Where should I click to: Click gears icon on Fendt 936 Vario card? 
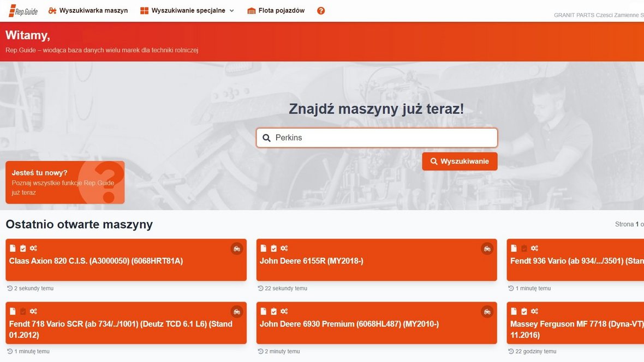click(534, 248)
